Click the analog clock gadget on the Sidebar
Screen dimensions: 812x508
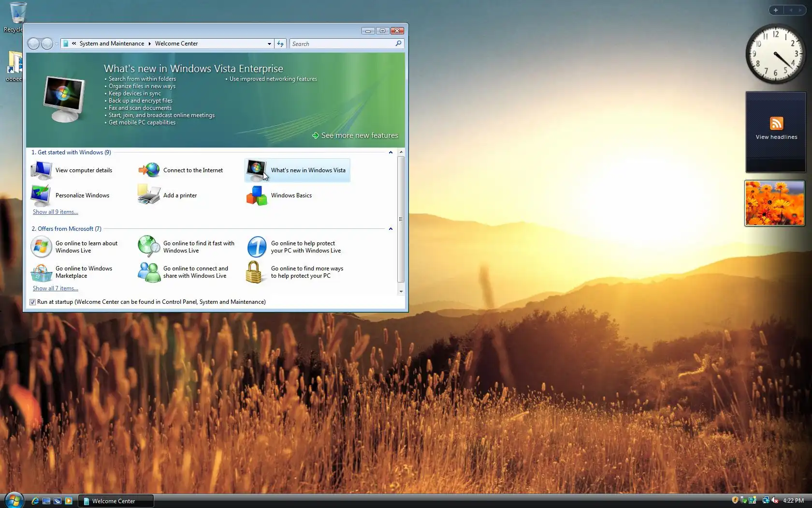tap(775, 54)
